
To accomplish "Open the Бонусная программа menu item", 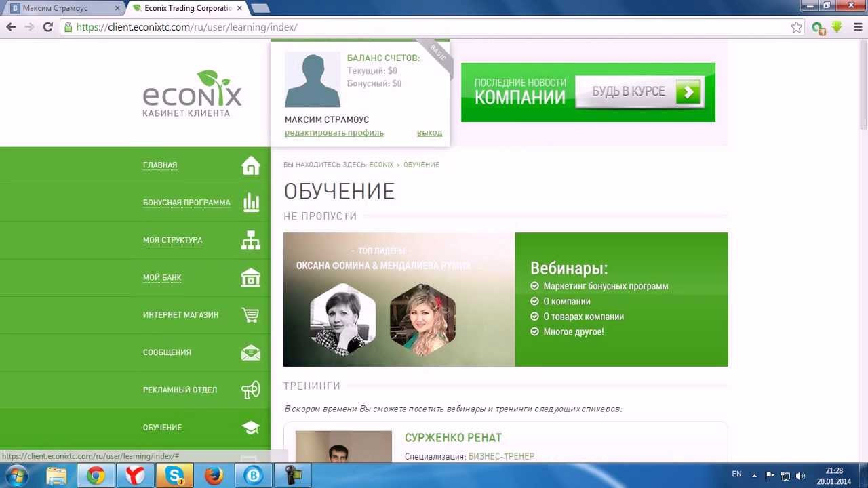I will coord(186,203).
